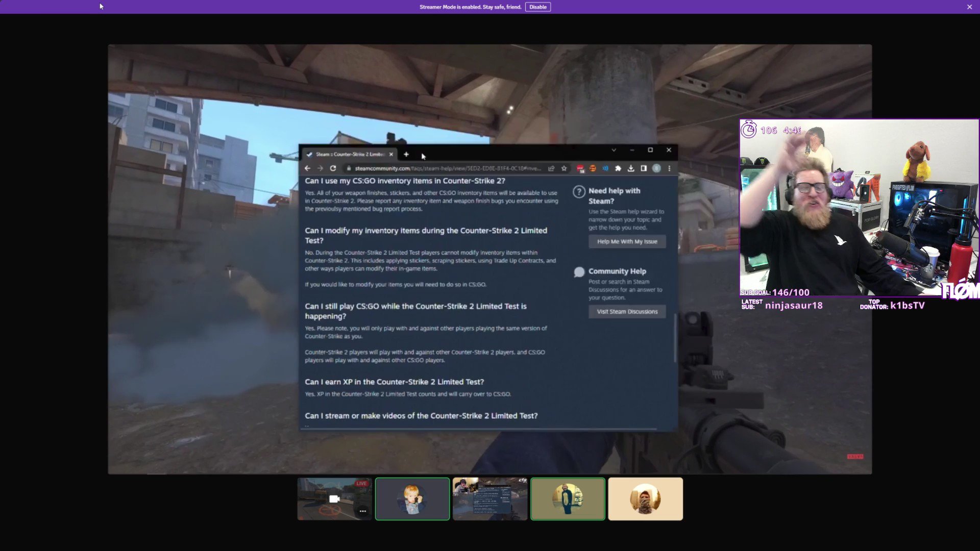Select the shared screen stream thumbnail

pyautogui.click(x=490, y=499)
